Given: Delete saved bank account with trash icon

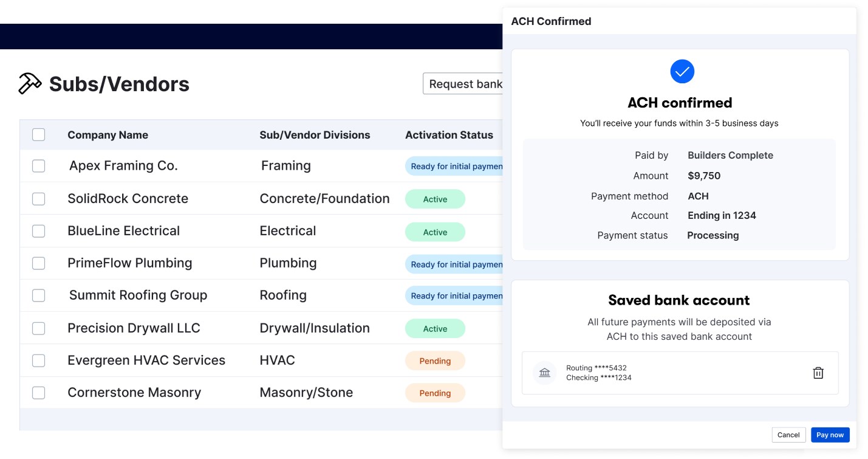Looking at the screenshot, I should [x=818, y=373].
